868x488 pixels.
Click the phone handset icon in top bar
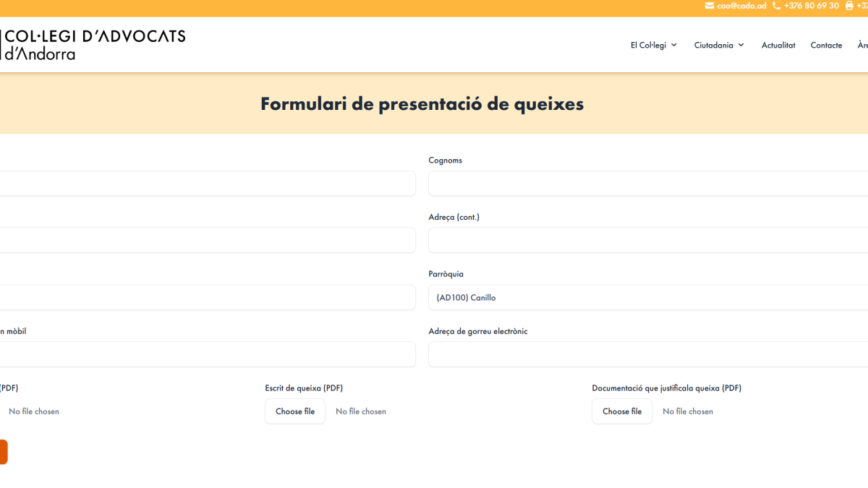coord(777,6)
